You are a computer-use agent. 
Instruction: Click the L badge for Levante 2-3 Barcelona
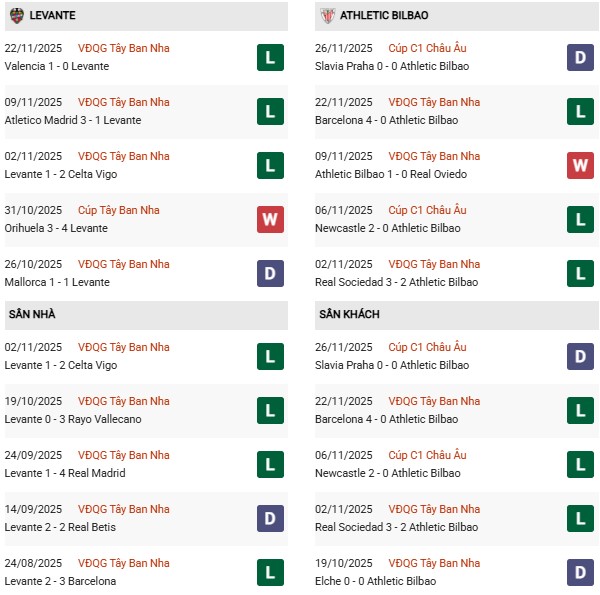(270, 572)
